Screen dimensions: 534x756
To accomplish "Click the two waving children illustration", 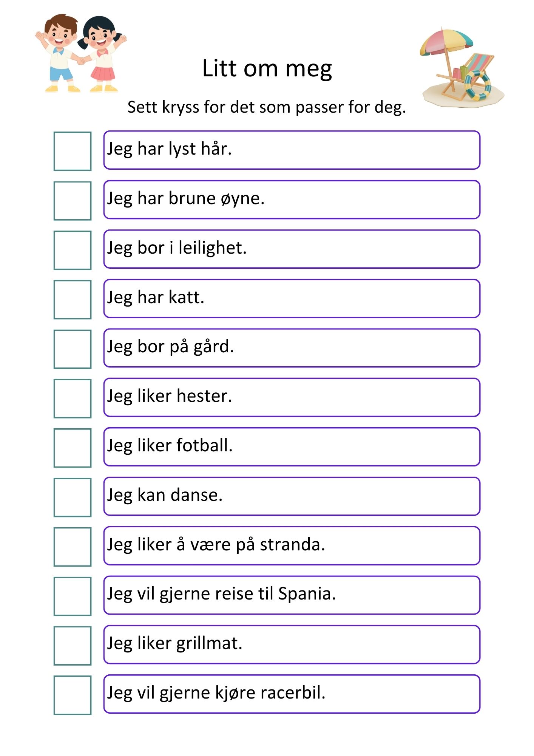I will pyautogui.click(x=81, y=53).
